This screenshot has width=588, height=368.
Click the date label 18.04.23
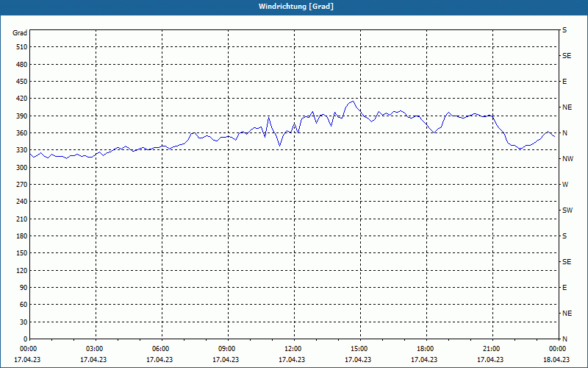(556, 360)
